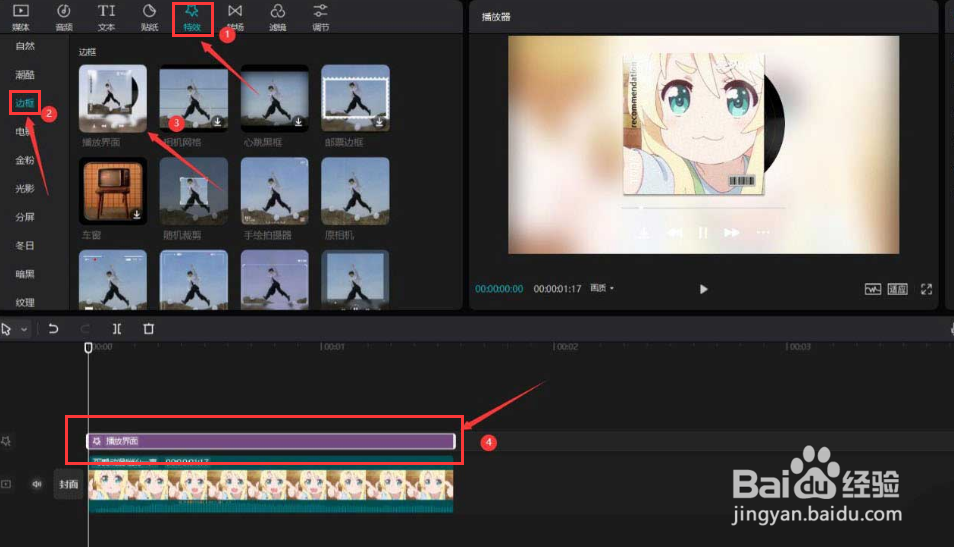This screenshot has width=954, height=547.
Task: Download the 心跳黑框 effect
Action: (x=298, y=122)
